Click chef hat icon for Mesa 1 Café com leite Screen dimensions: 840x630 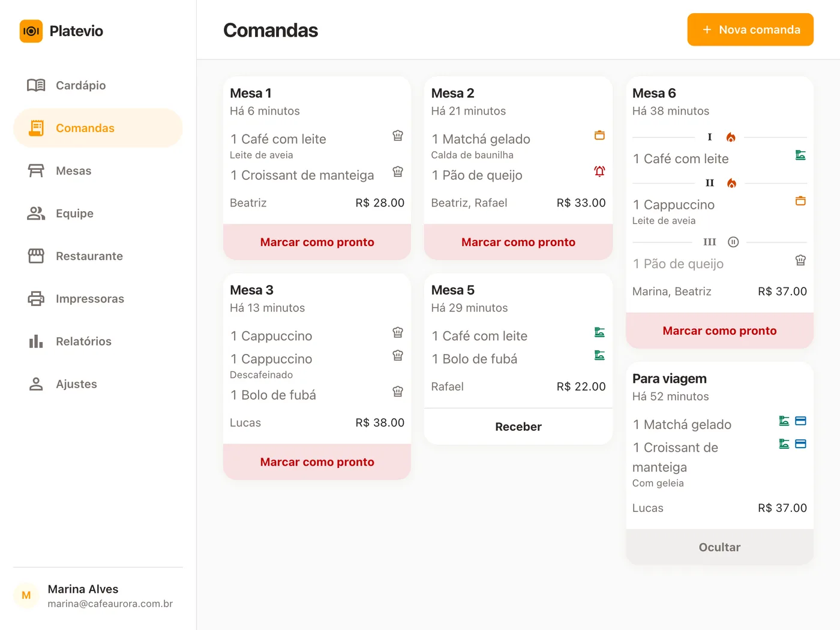tap(398, 136)
